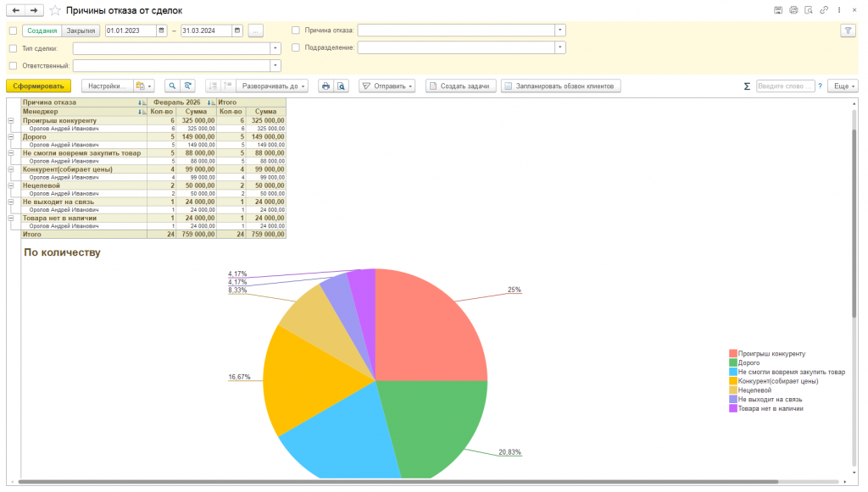The height and width of the screenshot is (492, 868).
Task: Click the print icon in report toolbar
Action: (326, 86)
